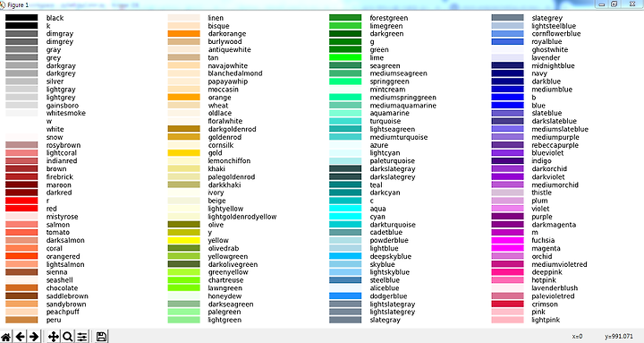Click the 'mediumspringgreen' label
644x343 pixels.
(x=402, y=98)
